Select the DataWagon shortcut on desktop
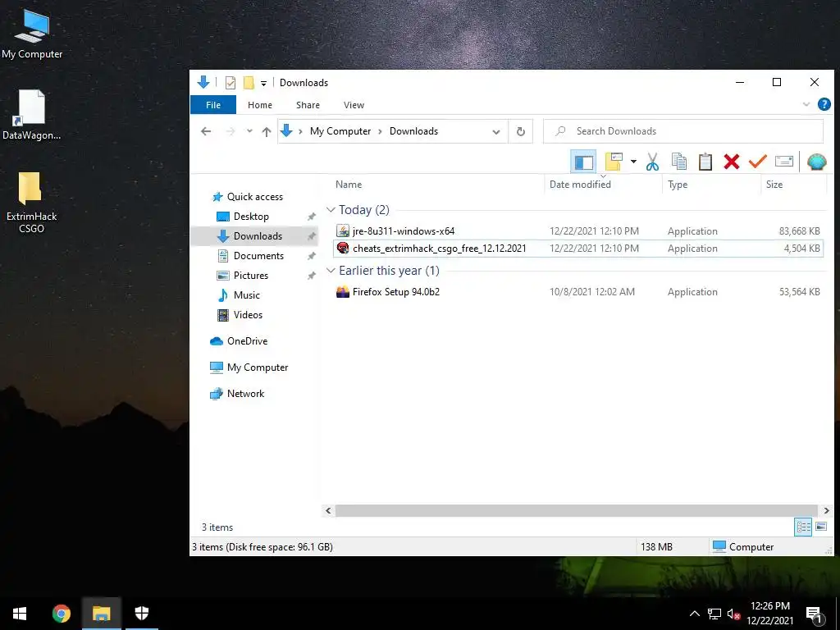Screen dimensions: 840x630 (32, 115)
